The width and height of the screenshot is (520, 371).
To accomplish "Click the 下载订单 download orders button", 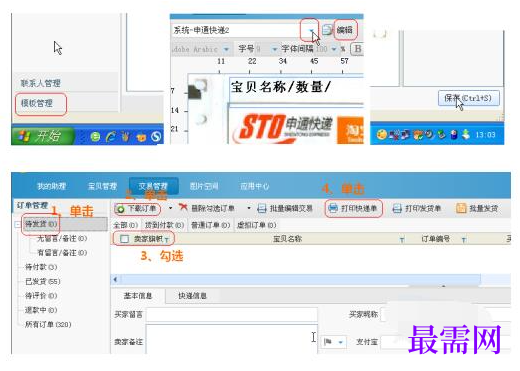I will (x=137, y=209).
